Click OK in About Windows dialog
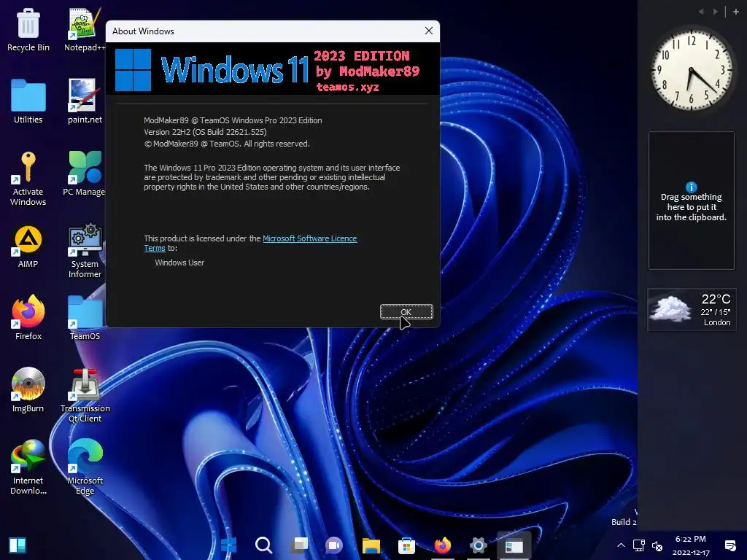The width and height of the screenshot is (747, 560). (406, 312)
